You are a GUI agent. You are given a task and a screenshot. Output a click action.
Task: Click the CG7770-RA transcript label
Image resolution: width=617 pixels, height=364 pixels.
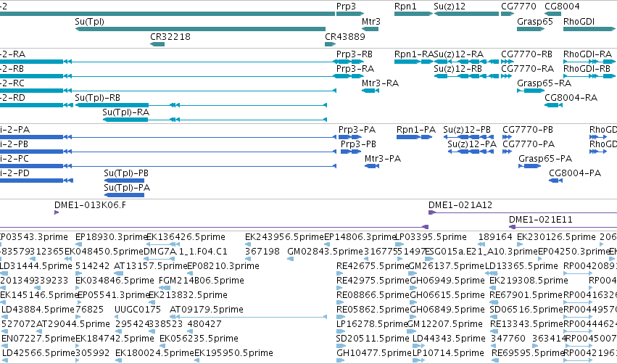[x=527, y=69]
